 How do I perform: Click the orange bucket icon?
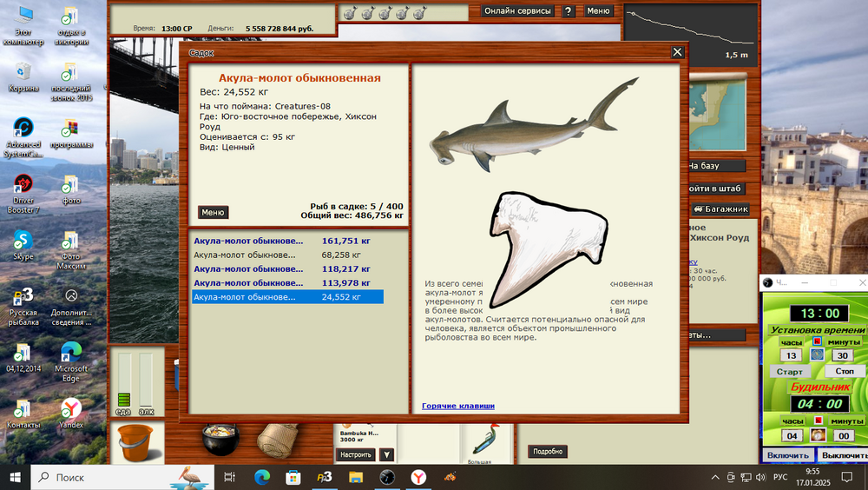(x=135, y=441)
